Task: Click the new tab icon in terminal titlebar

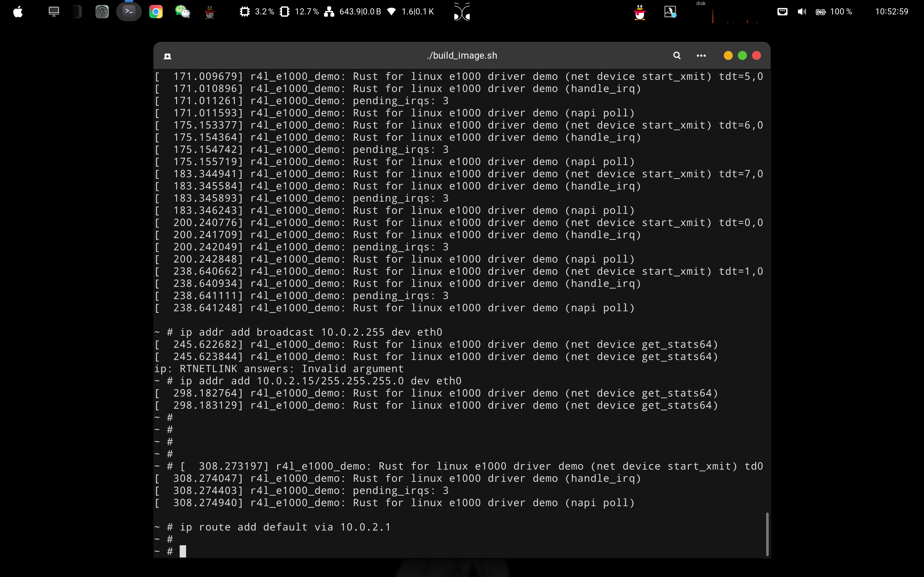Action: (x=167, y=56)
